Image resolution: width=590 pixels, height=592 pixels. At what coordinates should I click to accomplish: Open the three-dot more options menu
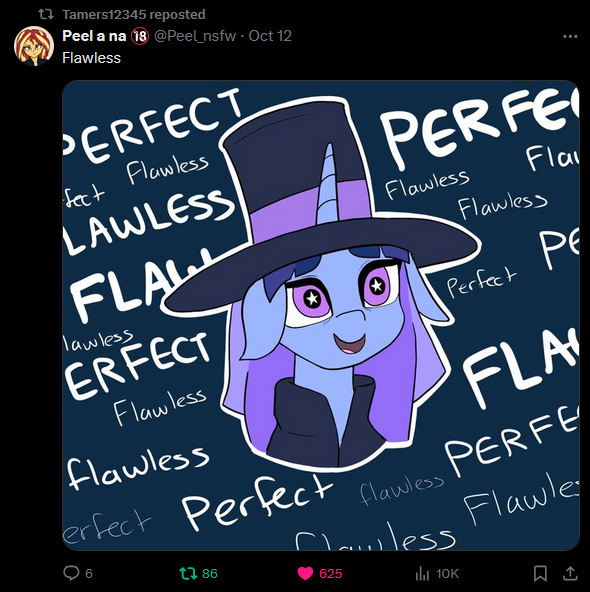coord(570,36)
